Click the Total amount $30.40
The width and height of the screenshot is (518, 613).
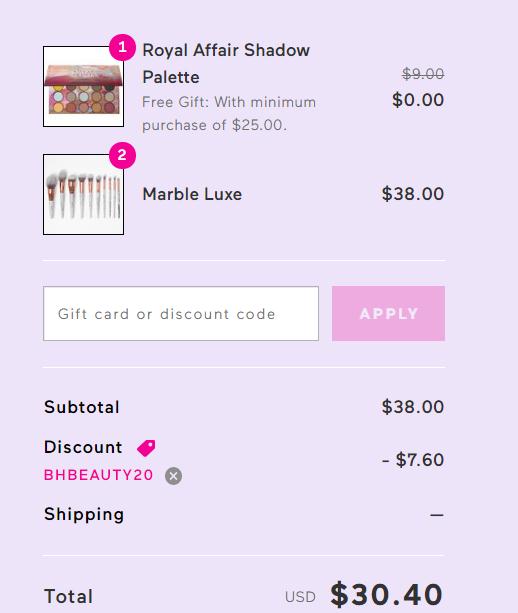(386, 595)
